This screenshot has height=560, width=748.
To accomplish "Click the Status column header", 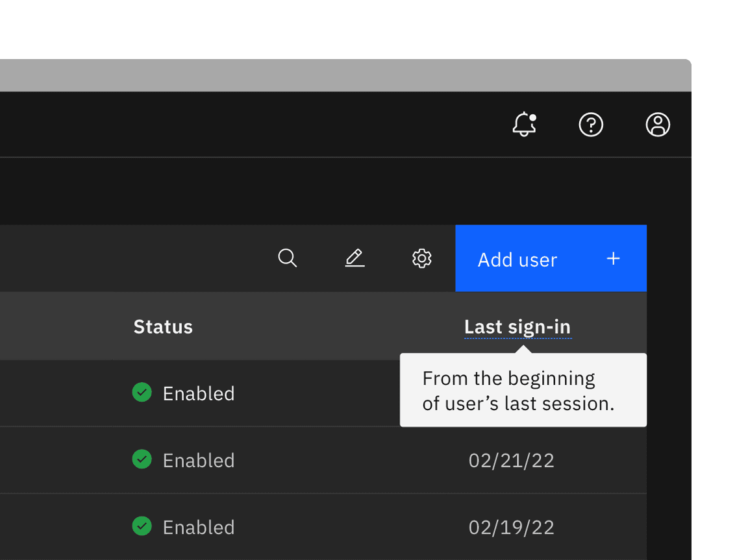I will [163, 326].
